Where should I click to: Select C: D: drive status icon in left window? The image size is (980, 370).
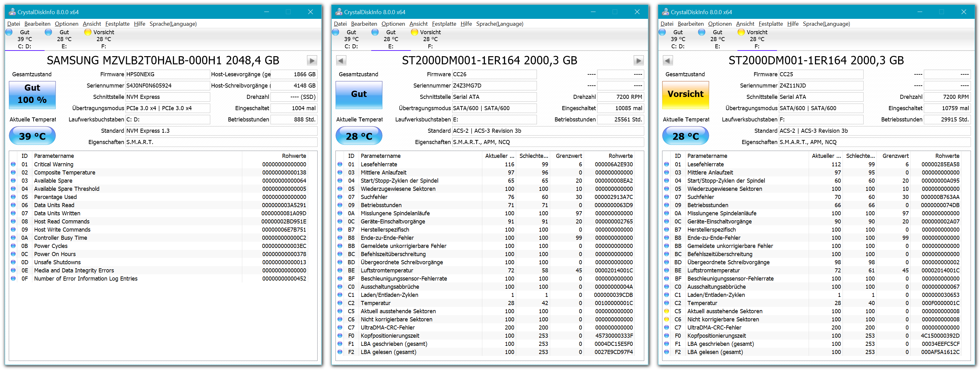tap(9, 32)
